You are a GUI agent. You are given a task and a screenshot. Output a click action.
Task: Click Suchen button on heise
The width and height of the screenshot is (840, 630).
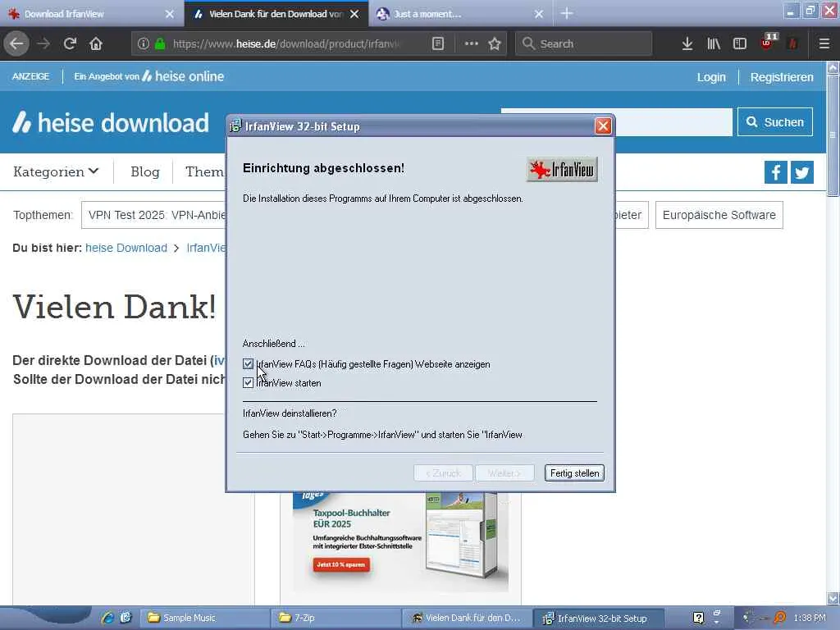tap(774, 122)
